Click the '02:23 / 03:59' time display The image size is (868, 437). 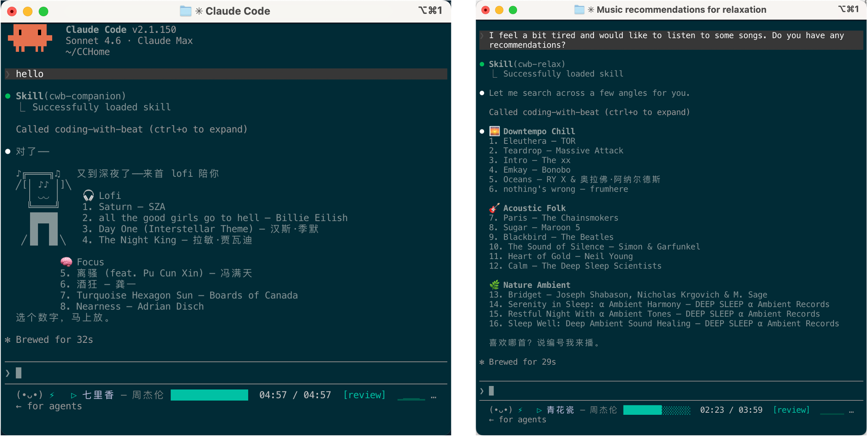point(731,410)
